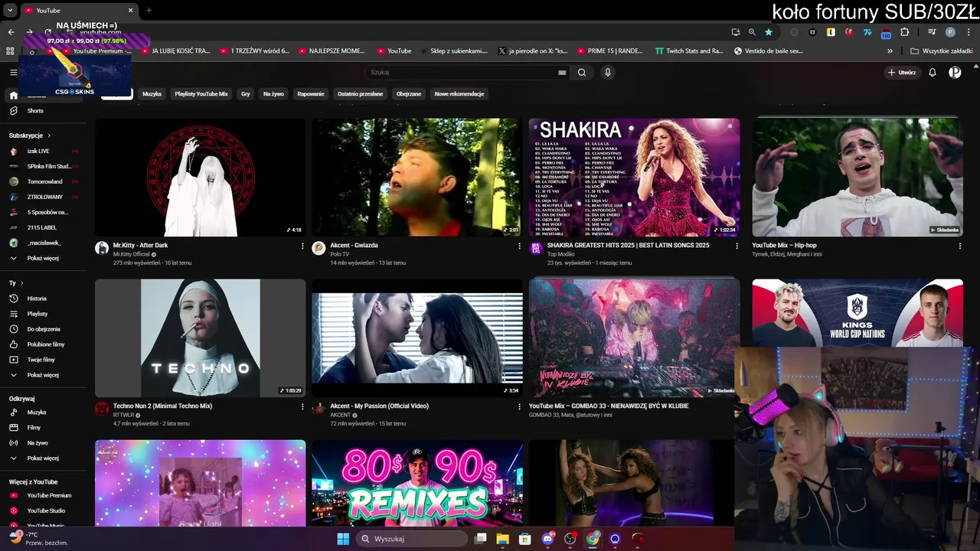Open more options for Mr.Kitty - After Dark
The image size is (980, 551).
point(302,246)
